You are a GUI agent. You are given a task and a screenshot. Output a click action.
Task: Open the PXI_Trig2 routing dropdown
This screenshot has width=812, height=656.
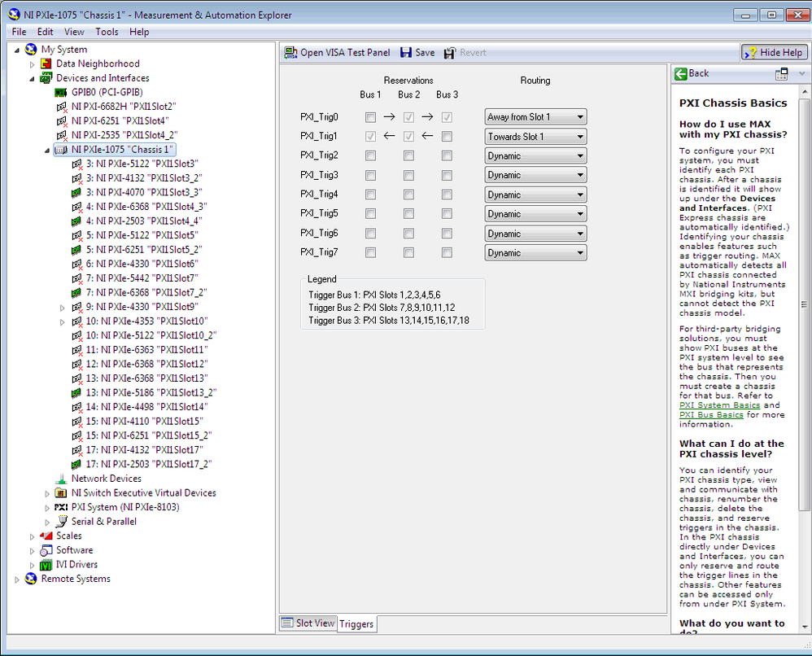(x=535, y=156)
